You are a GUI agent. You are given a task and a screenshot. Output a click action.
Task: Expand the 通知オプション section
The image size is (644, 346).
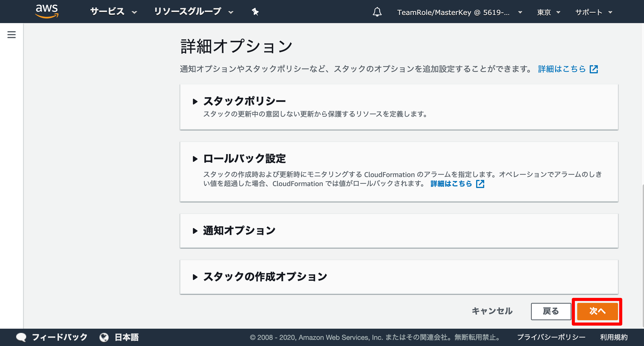[x=234, y=230]
